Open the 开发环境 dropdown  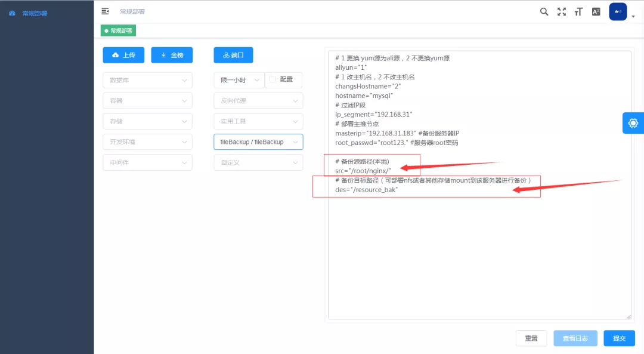147,142
